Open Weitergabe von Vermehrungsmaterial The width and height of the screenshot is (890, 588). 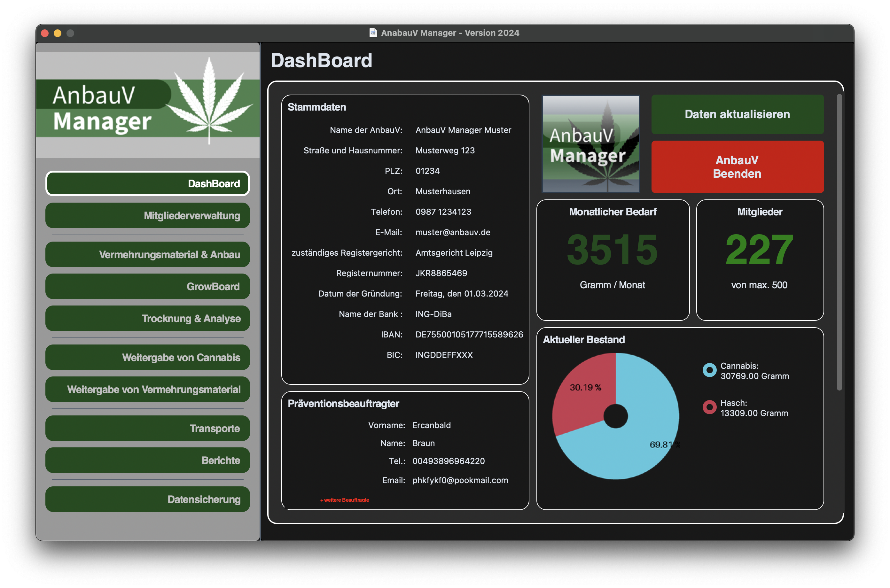[148, 389]
